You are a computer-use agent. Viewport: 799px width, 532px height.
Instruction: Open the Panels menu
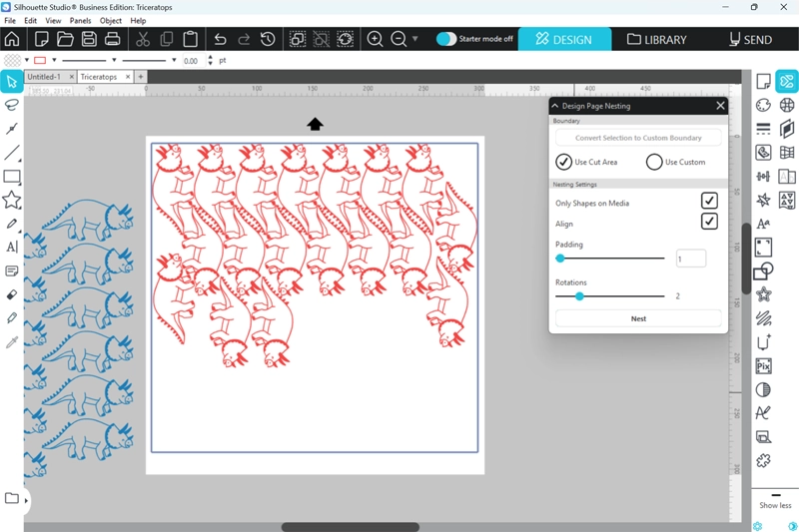[x=80, y=20]
